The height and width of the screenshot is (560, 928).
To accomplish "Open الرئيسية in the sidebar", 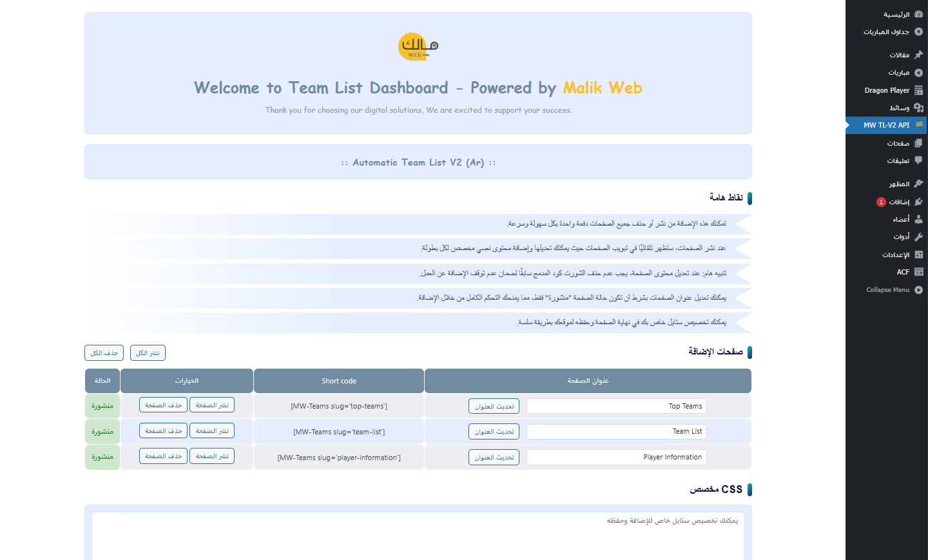I will pos(896,14).
